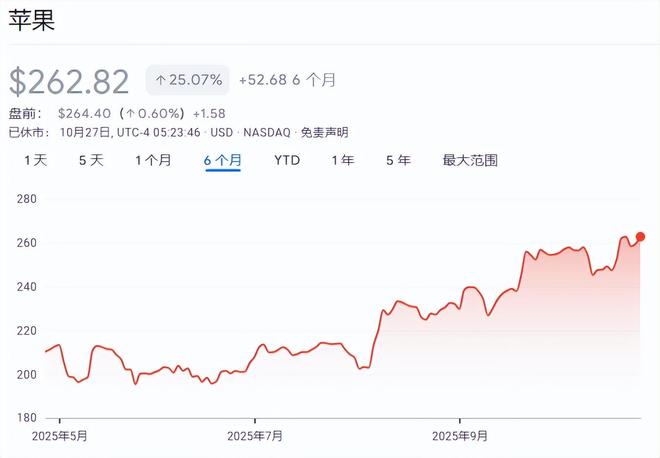Click the $264.40 pre-market price
This screenshot has height=458, width=660.
pyautogui.click(x=84, y=114)
